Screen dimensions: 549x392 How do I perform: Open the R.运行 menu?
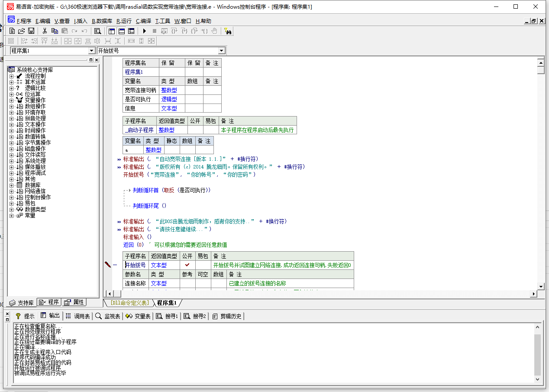pos(124,21)
